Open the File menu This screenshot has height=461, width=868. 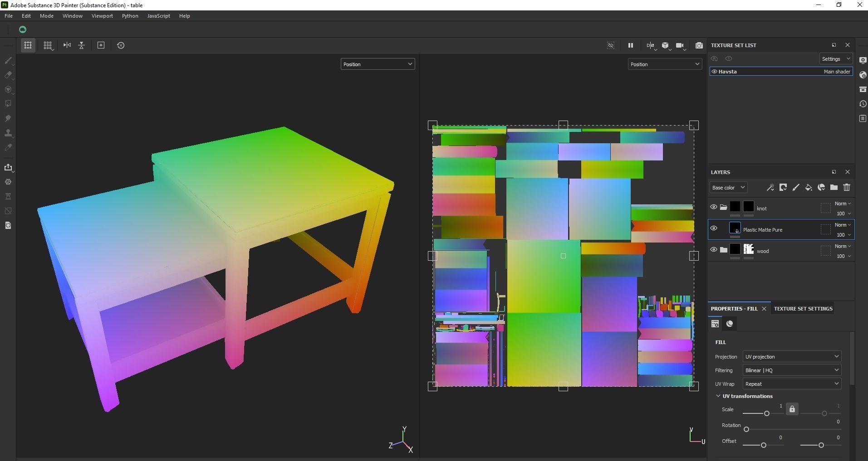tap(9, 16)
